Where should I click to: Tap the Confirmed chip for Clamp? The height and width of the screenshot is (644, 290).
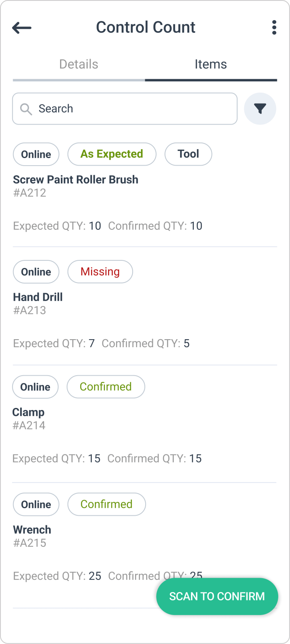(x=106, y=387)
